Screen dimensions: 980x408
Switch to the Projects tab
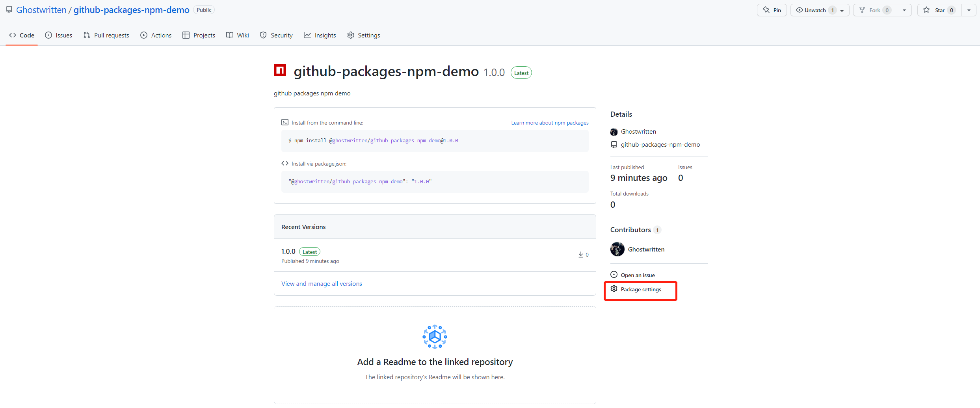click(x=199, y=35)
